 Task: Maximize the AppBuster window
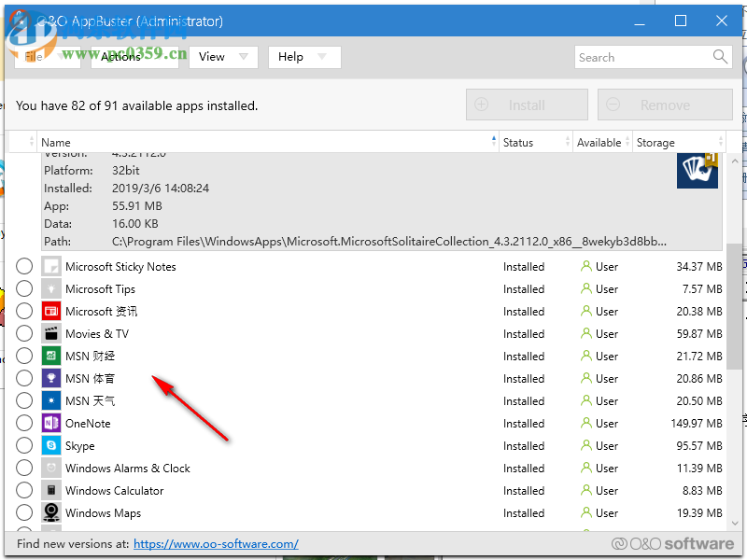point(681,21)
